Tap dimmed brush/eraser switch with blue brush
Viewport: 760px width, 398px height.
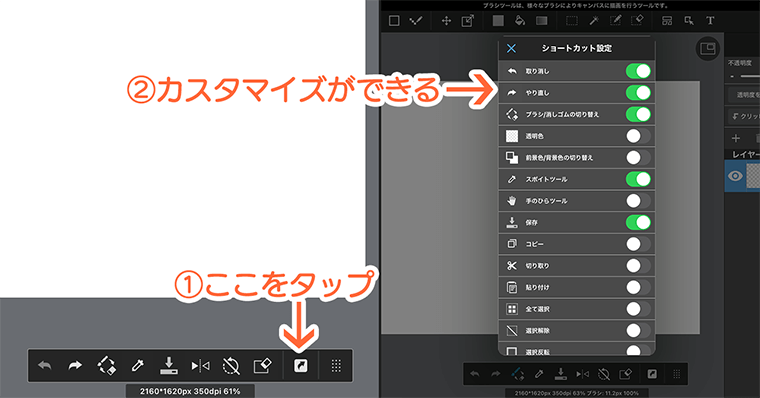pyautogui.click(x=518, y=374)
